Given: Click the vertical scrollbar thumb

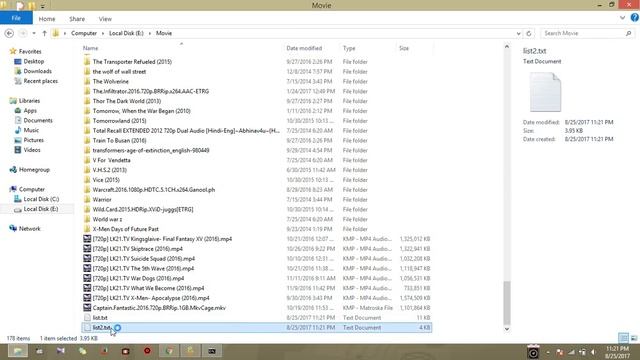Looking at the screenshot, I should click(507, 302).
